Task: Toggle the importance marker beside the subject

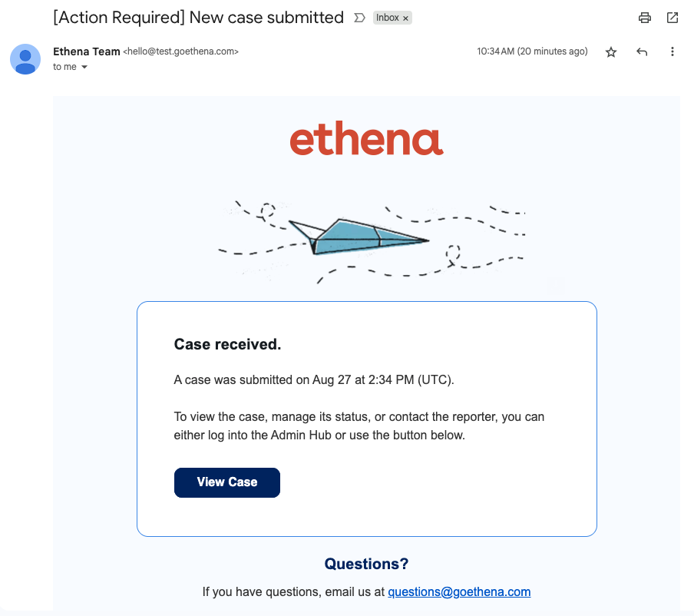Action: click(x=359, y=18)
